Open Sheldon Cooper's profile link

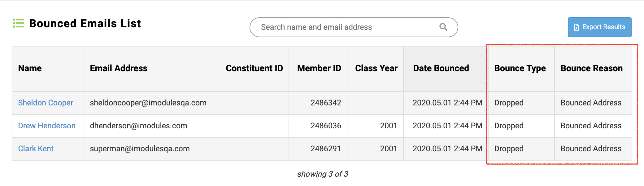[x=46, y=103]
